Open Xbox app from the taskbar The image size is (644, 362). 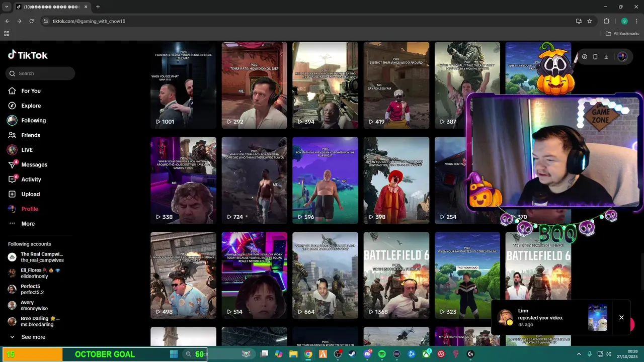(x=426, y=354)
